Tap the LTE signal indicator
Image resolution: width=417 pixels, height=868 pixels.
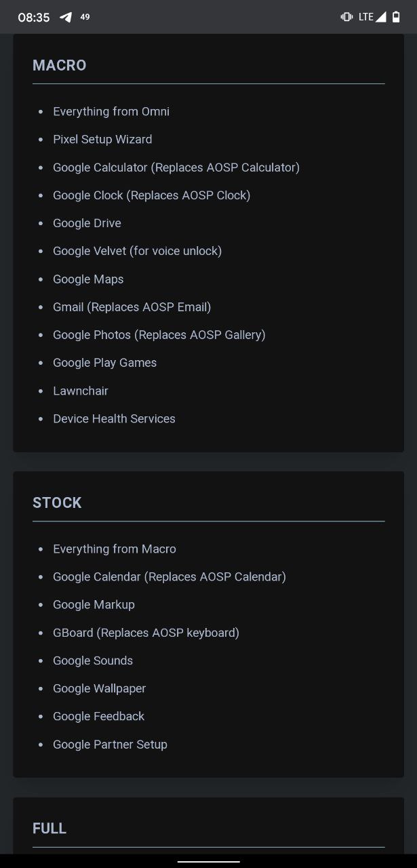[372, 17]
